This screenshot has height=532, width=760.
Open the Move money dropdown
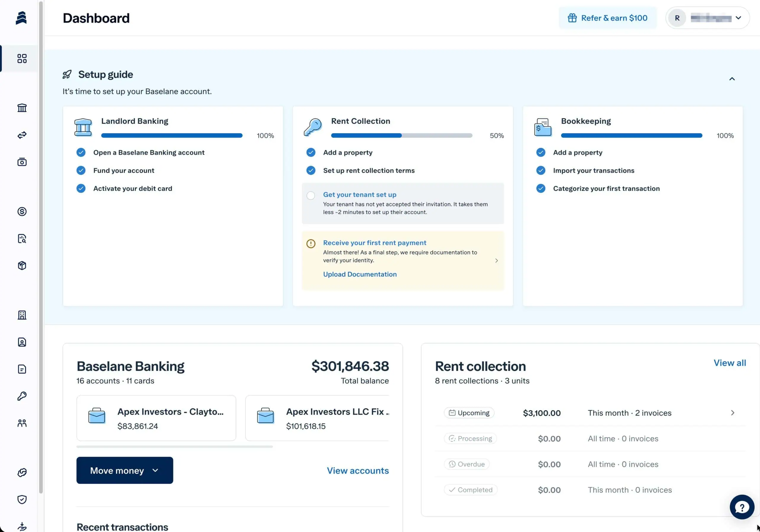pos(125,471)
